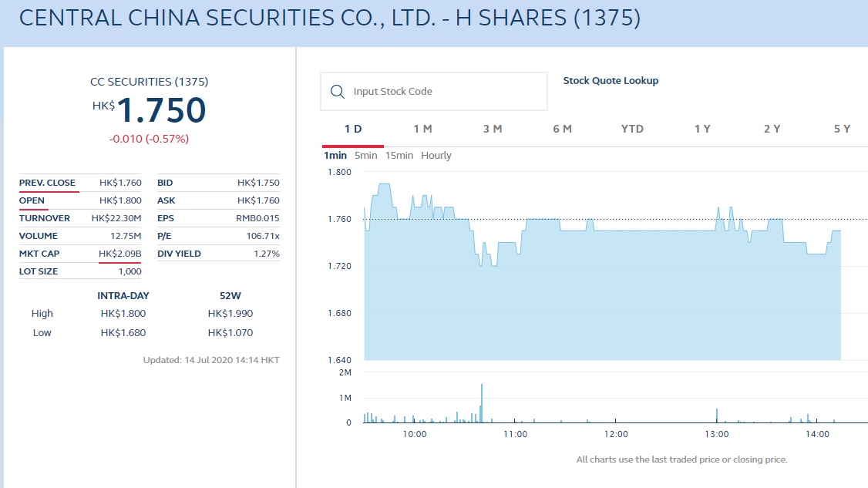Click the 12:00 time axis label

click(x=616, y=434)
